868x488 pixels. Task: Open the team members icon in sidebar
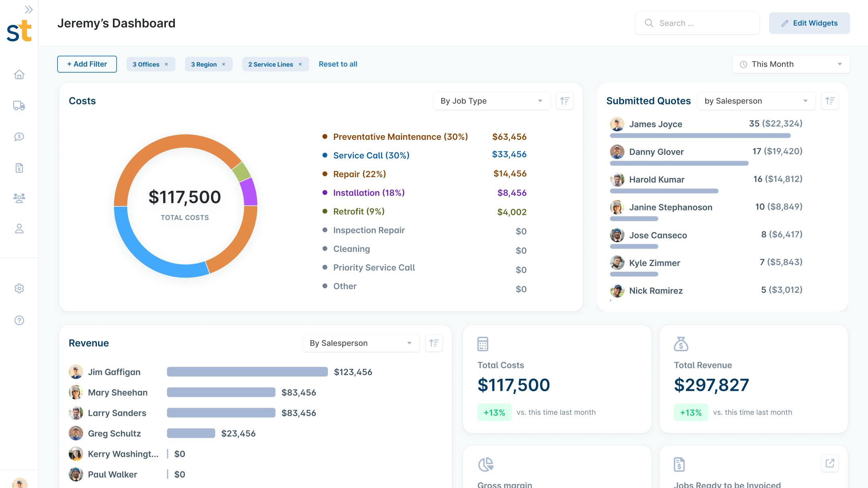[19, 198]
